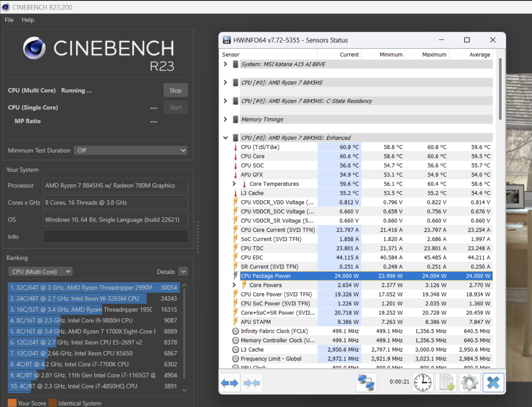Click the HWiNFO64 title bar app icon
The image size is (532, 407).
pyautogui.click(x=227, y=40)
